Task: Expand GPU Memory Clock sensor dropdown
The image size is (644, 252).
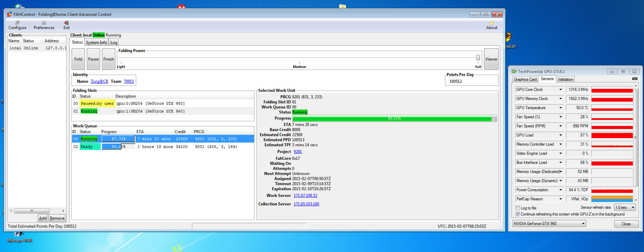Action: [x=560, y=99]
